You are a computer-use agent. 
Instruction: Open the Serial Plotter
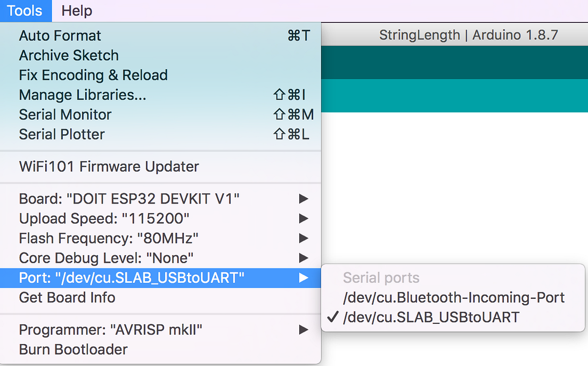pyautogui.click(x=61, y=134)
